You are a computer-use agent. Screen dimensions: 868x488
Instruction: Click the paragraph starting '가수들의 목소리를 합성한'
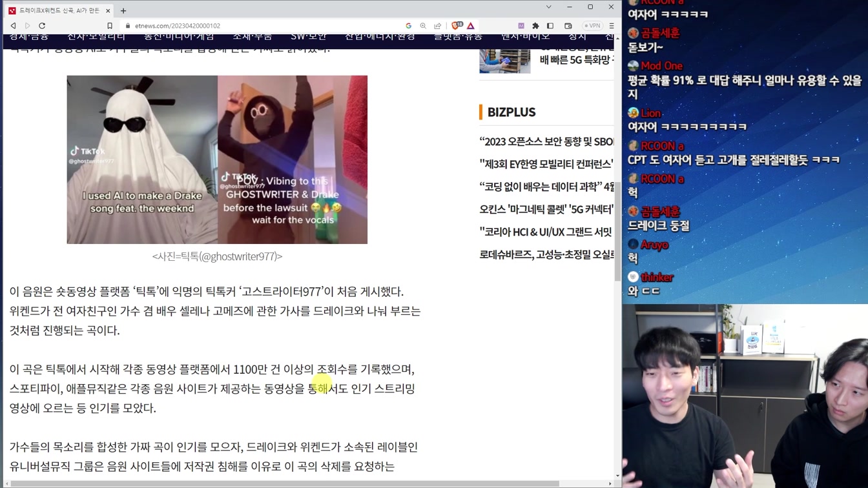[214, 456]
